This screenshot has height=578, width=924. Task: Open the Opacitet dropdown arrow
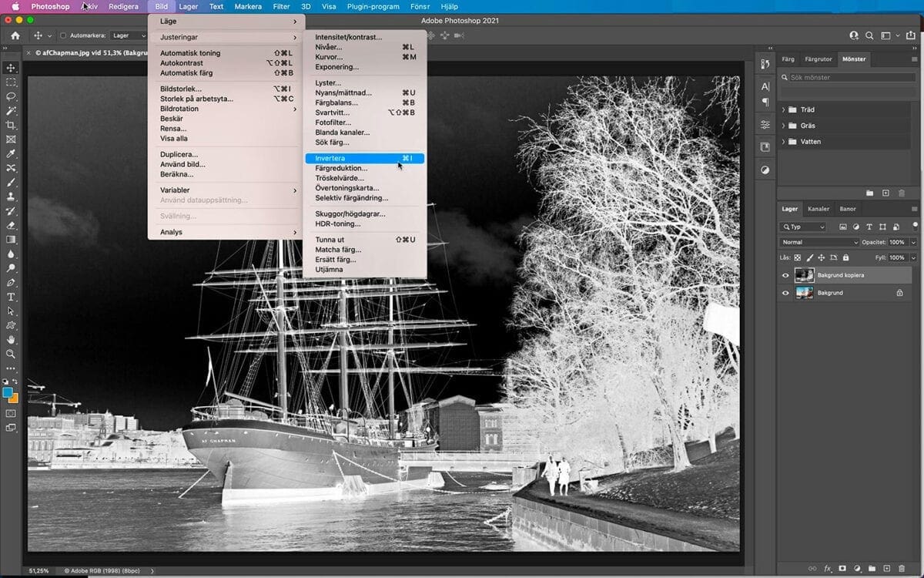pos(913,242)
